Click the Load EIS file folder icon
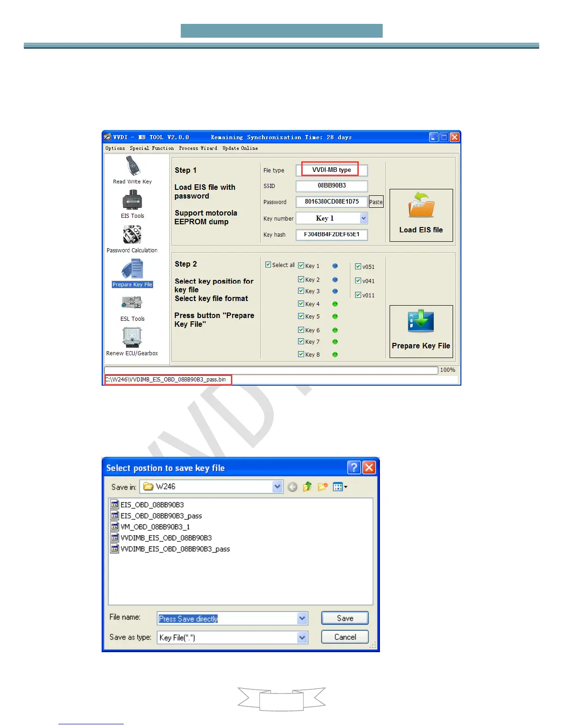 (x=421, y=205)
